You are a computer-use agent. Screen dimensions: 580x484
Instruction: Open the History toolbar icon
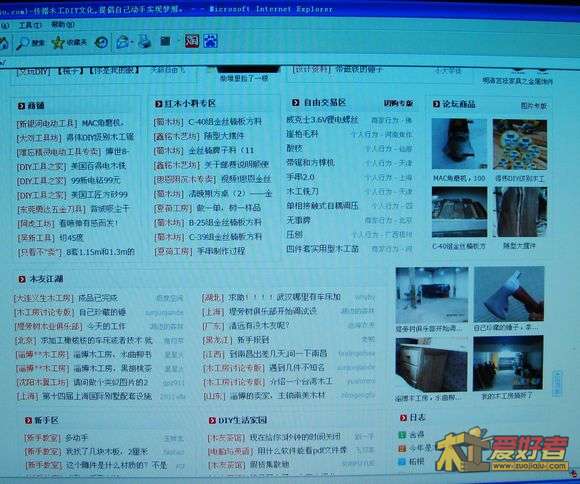point(101,42)
